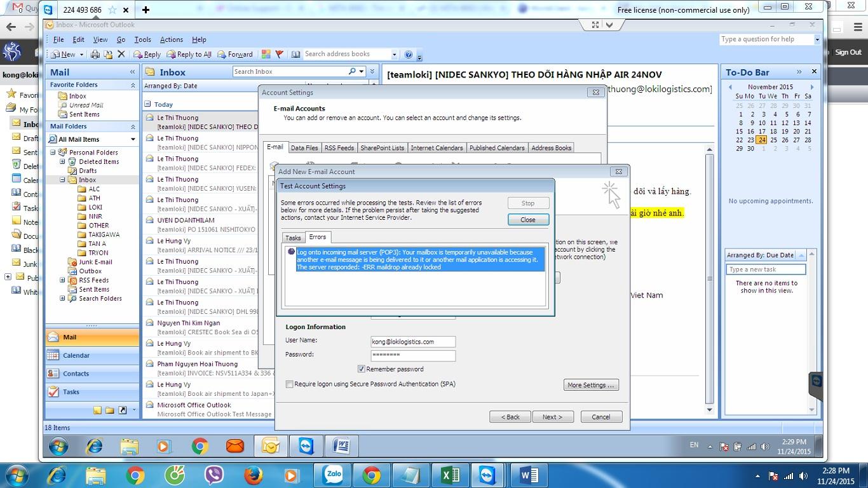Click the Move to Folder toolbar icon
Image resolution: width=868 pixels, height=488 pixels.
[108, 55]
